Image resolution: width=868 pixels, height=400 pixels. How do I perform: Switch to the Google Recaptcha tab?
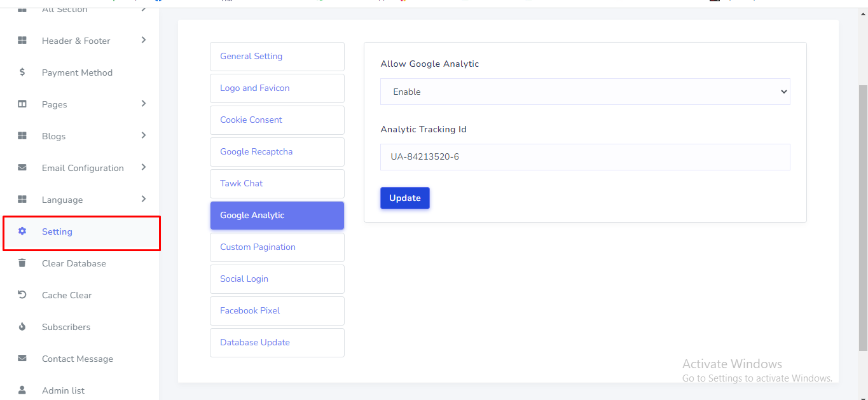click(277, 152)
